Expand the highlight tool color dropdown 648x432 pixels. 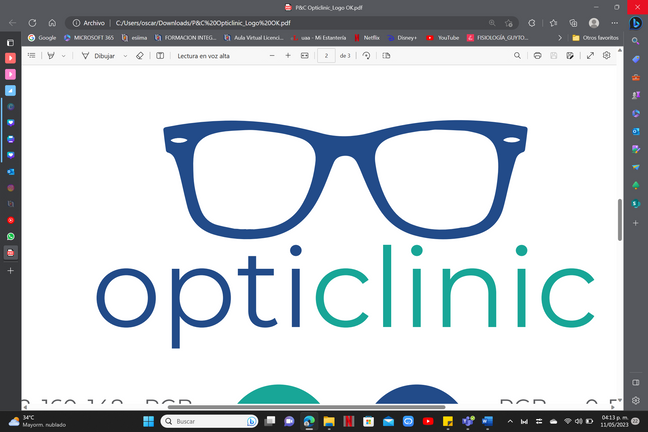[65, 56]
